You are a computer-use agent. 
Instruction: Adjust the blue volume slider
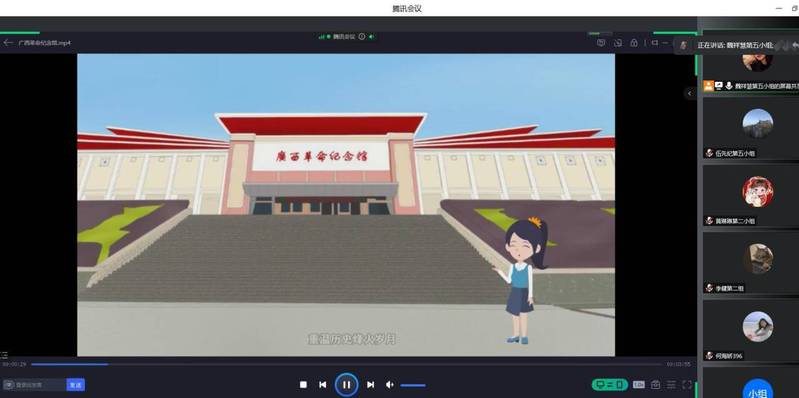pyautogui.click(x=413, y=385)
